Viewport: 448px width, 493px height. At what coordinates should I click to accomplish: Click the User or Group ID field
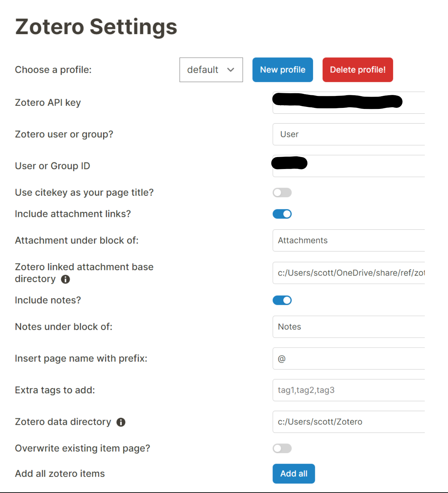pyautogui.click(x=348, y=166)
